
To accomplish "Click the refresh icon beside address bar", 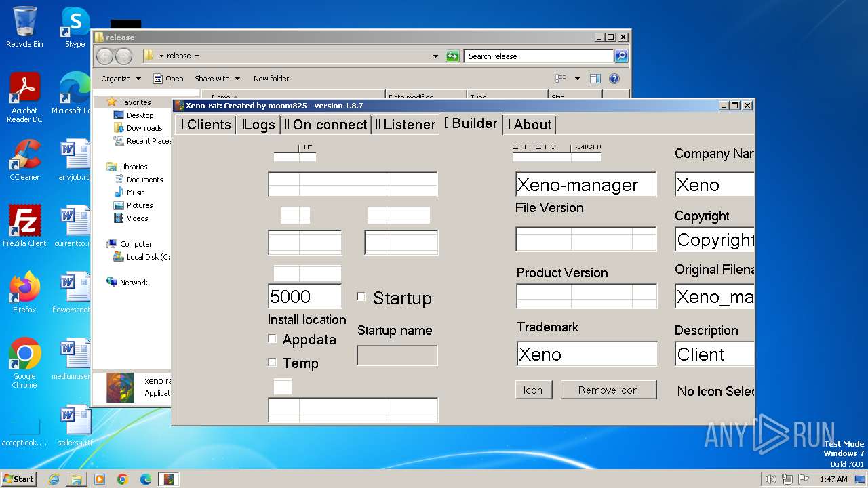I will tap(452, 56).
